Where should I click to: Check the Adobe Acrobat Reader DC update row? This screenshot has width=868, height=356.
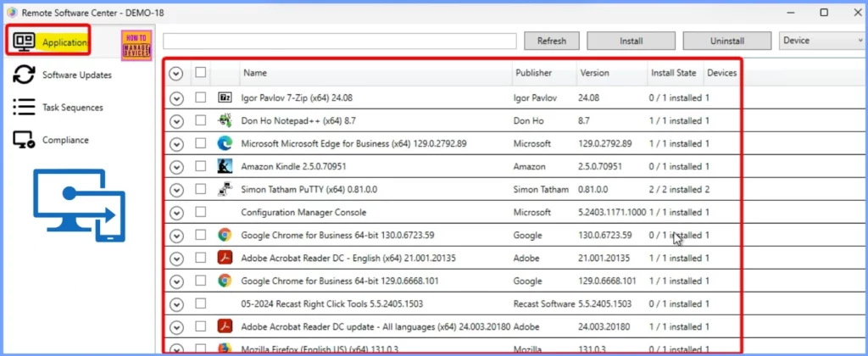click(x=200, y=326)
